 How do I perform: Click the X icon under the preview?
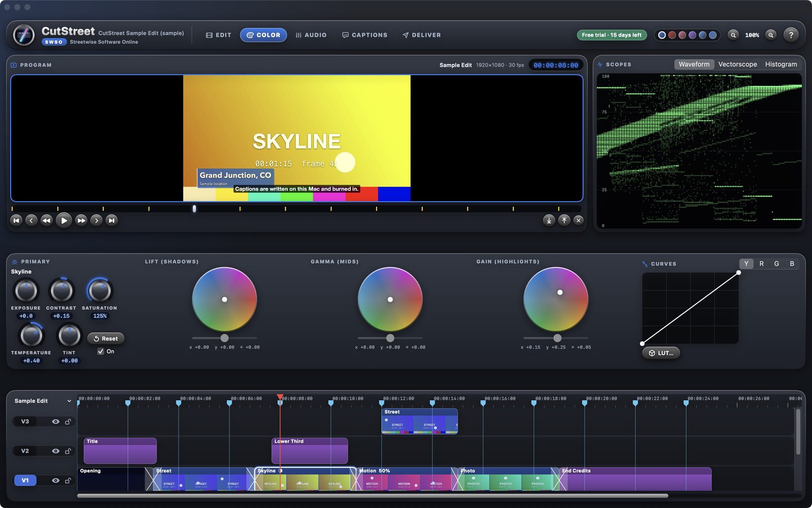(579, 220)
